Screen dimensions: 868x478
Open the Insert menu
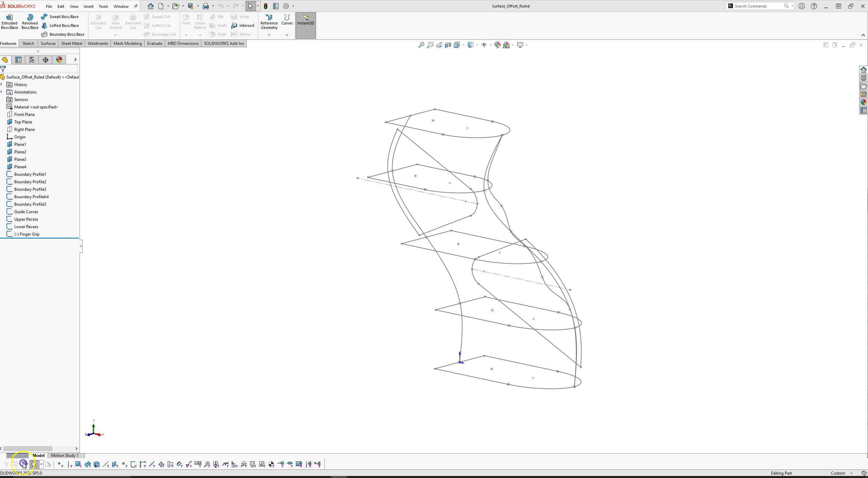coord(88,6)
